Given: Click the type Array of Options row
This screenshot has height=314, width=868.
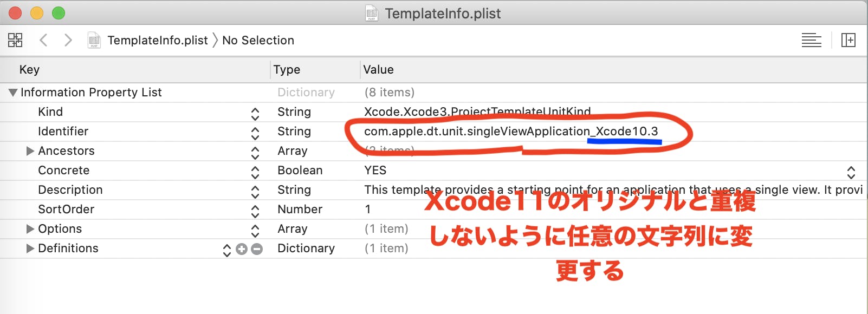Looking at the screenshot, I should click(x=293, y=229).
